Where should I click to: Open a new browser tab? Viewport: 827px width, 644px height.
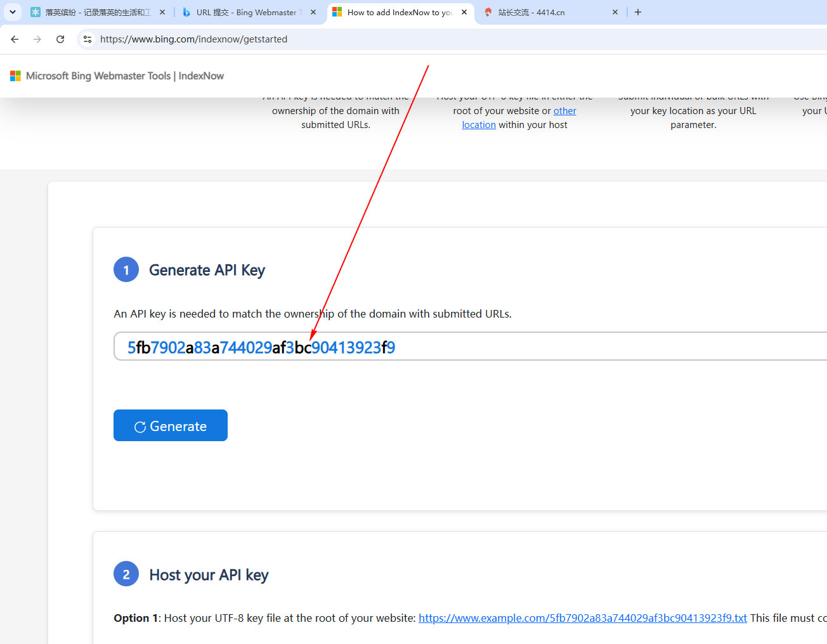pyautogui.click(x=638, y=12)
